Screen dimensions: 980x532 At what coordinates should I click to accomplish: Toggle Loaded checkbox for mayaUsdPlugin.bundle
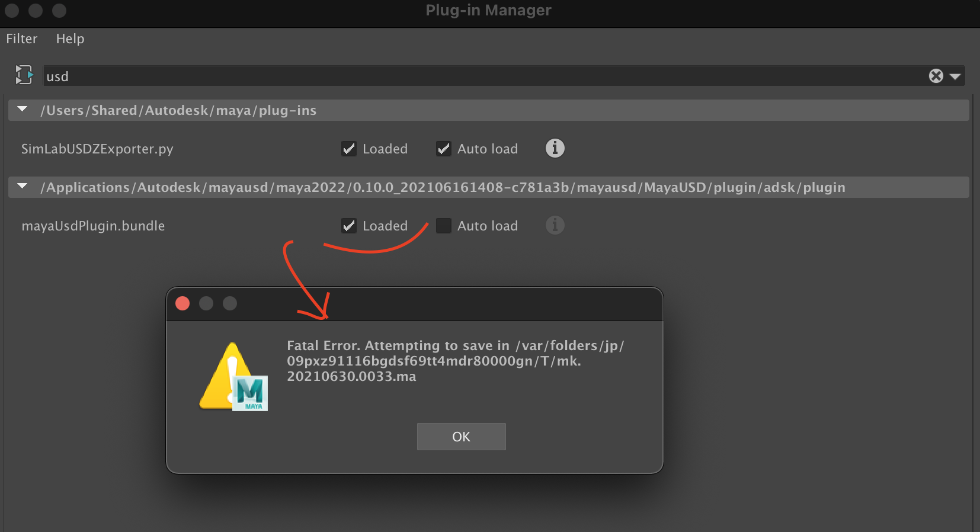coord(349,226)
